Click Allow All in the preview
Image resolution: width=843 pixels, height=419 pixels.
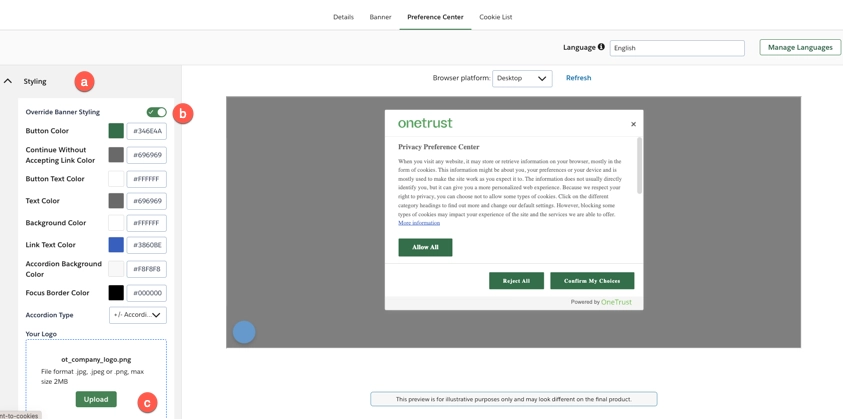point(425,247)
